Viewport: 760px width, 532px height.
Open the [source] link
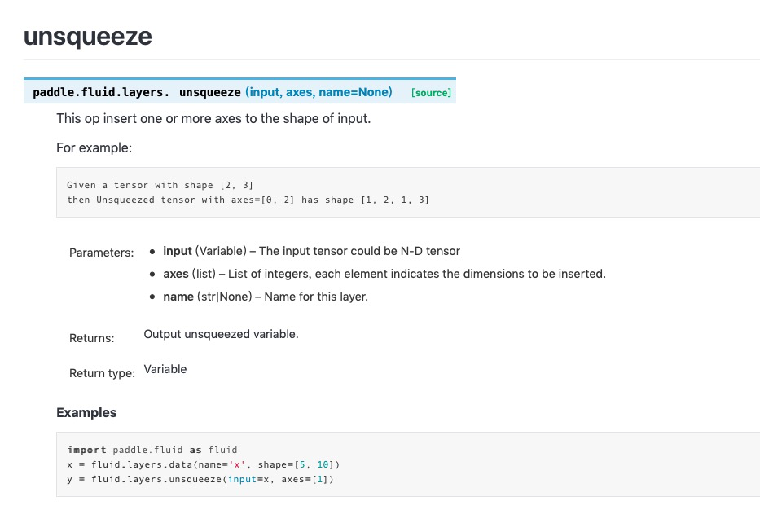tap(431, 93)
